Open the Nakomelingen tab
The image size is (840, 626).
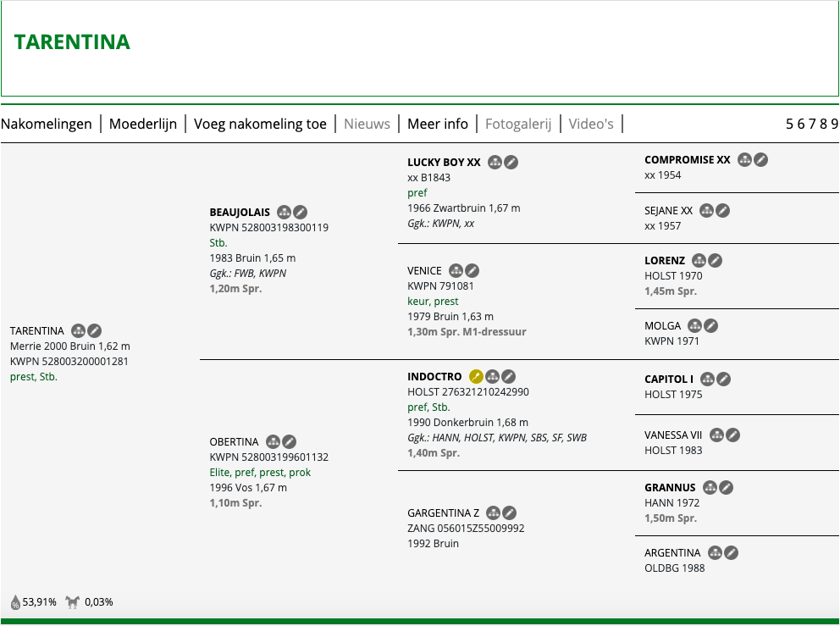point(46,124)
